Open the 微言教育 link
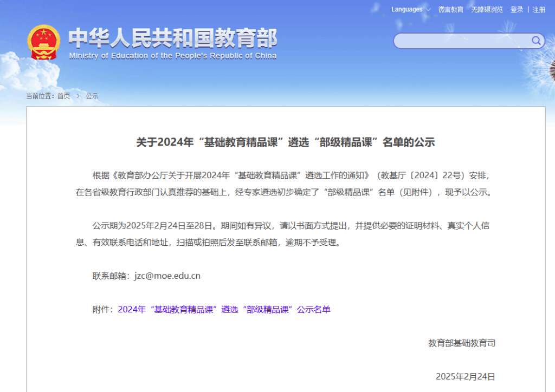Screen dimensions: 555x392 [x=450, y=10]
